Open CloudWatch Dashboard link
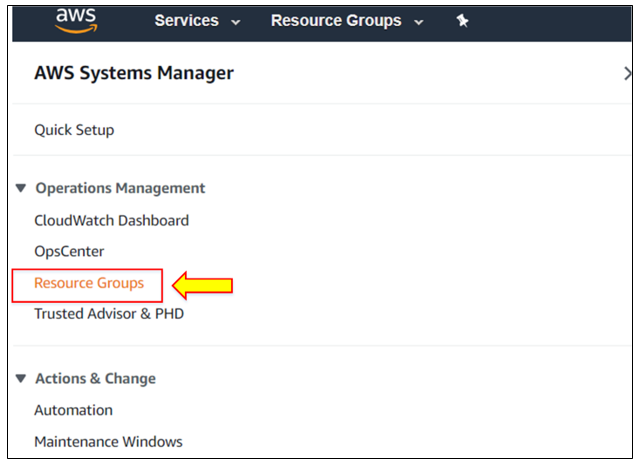Image resolution: width=641 pixels, height=467 pixels. click(x=112, y=221)
